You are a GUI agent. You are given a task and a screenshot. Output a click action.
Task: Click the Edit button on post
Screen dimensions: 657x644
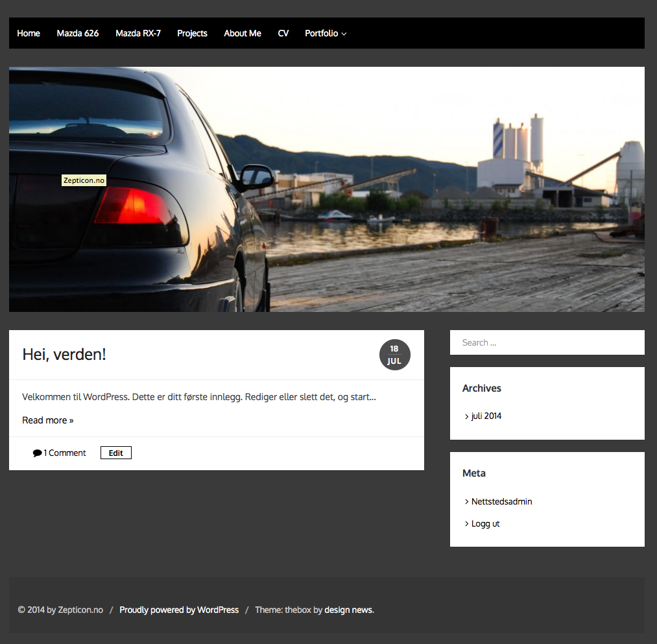(x=115, y=453)
